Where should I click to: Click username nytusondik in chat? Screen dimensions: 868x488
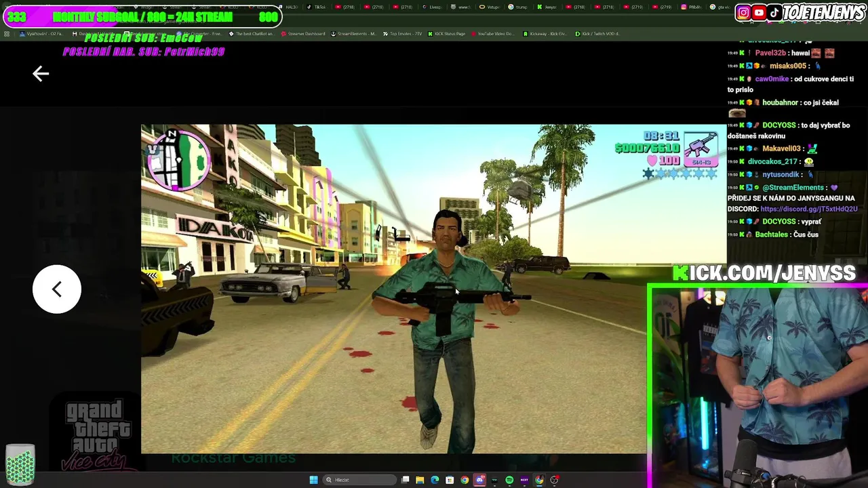[781, 175]
